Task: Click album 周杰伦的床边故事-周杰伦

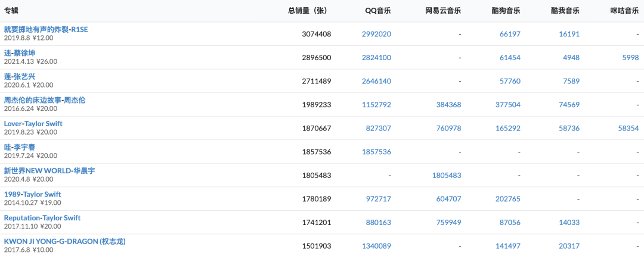Action: click(45, 100)
